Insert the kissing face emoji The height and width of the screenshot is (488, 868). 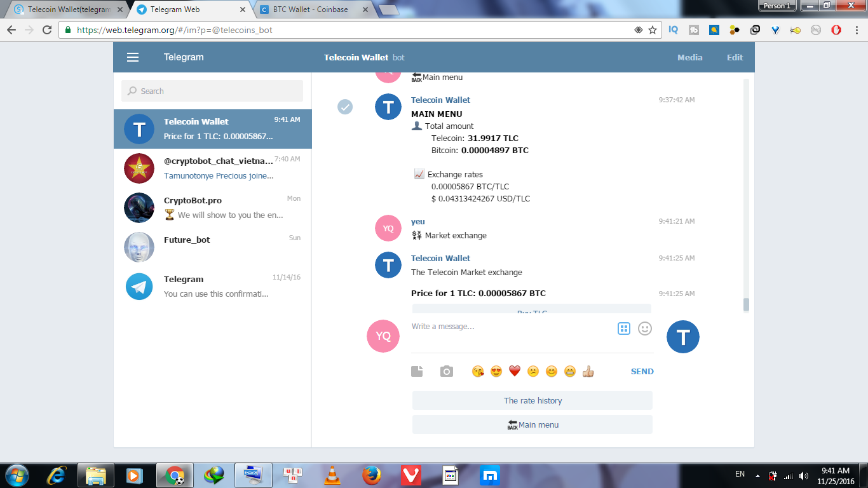[x=478, y=371]
